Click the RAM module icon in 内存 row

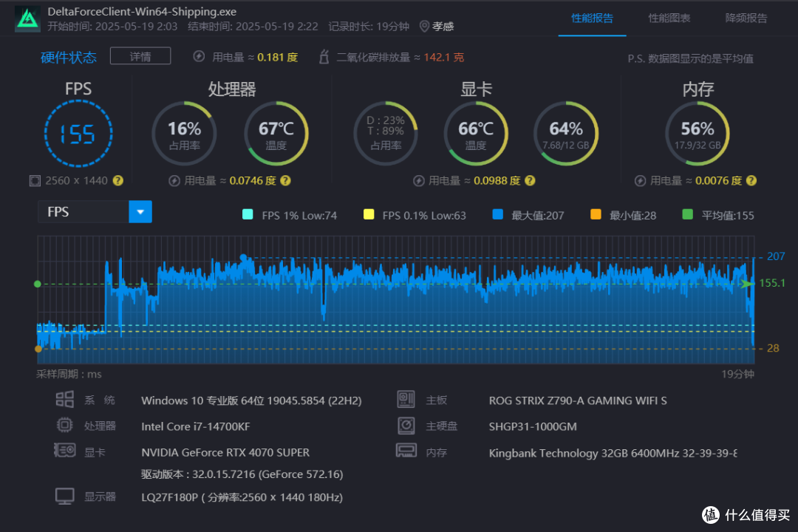[x=406, y=451]
